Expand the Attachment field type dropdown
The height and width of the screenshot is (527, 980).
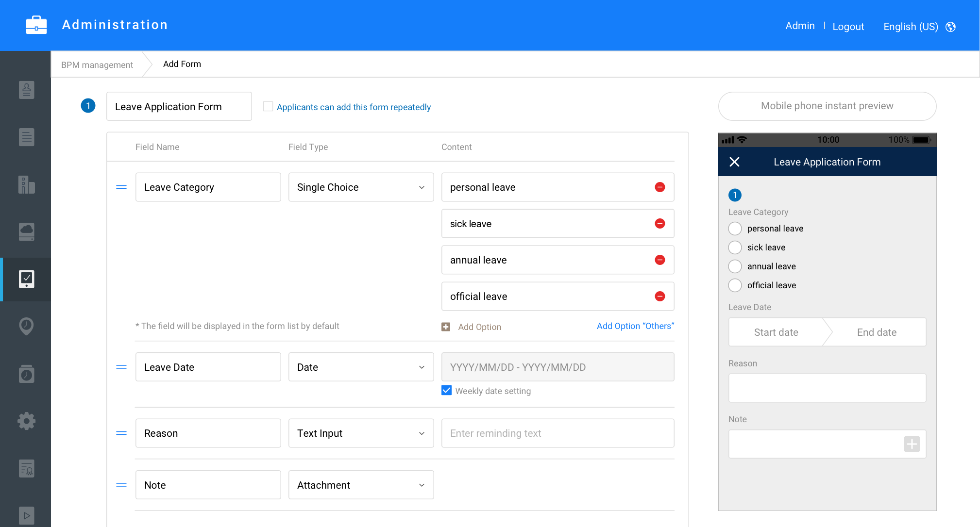click(361, 485)
